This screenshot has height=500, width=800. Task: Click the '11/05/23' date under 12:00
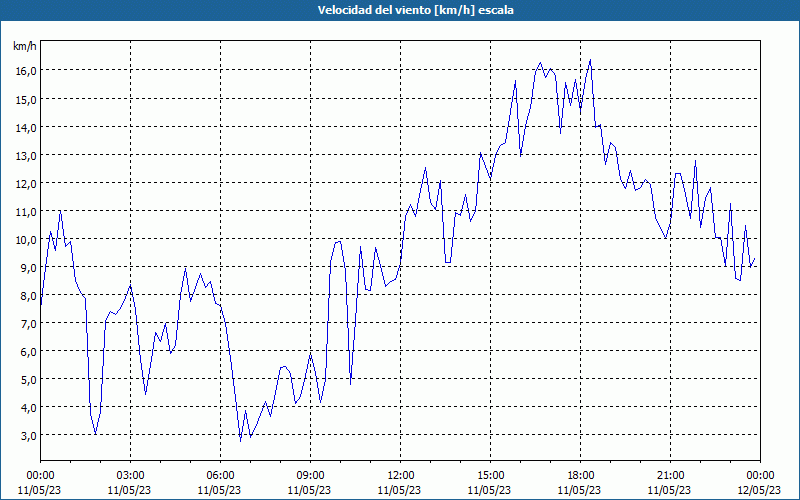(399, 490)
